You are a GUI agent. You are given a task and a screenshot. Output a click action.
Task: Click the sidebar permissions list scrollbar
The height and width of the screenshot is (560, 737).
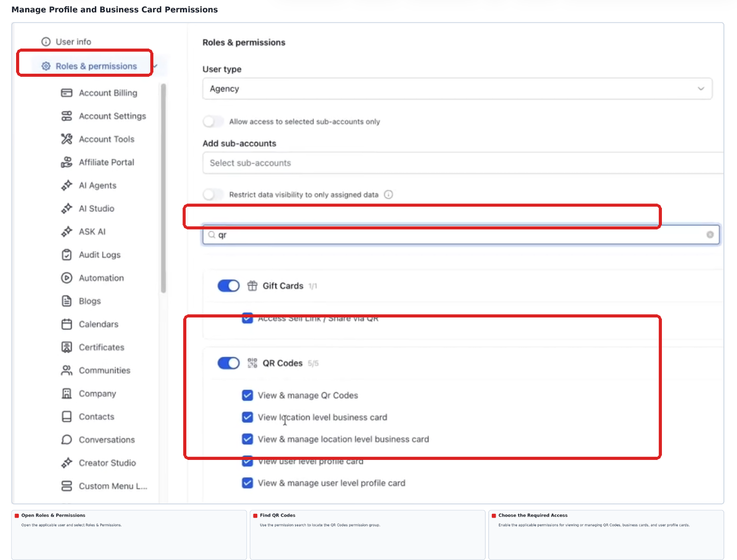[x=164, y=188]
